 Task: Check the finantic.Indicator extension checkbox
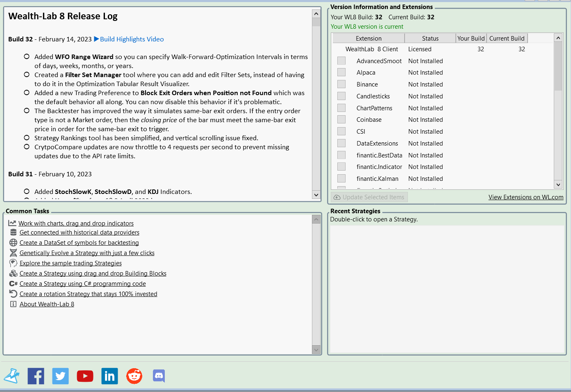(x=341, y=166)
